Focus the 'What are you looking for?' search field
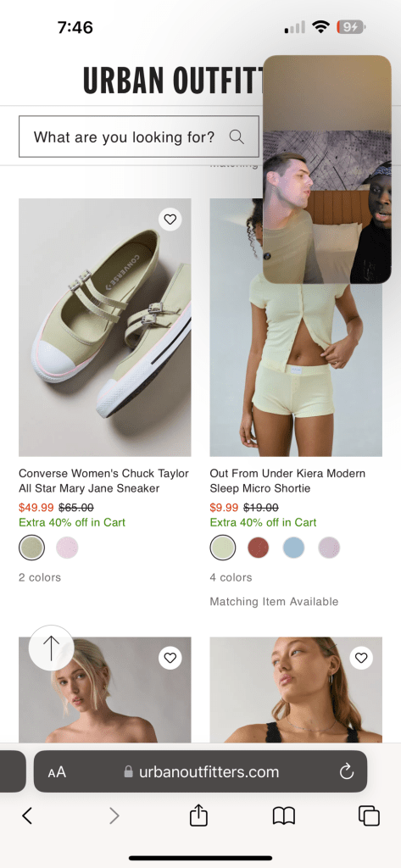Image resolution: width=401 pixels, height=868 pixels. (139, 136)
